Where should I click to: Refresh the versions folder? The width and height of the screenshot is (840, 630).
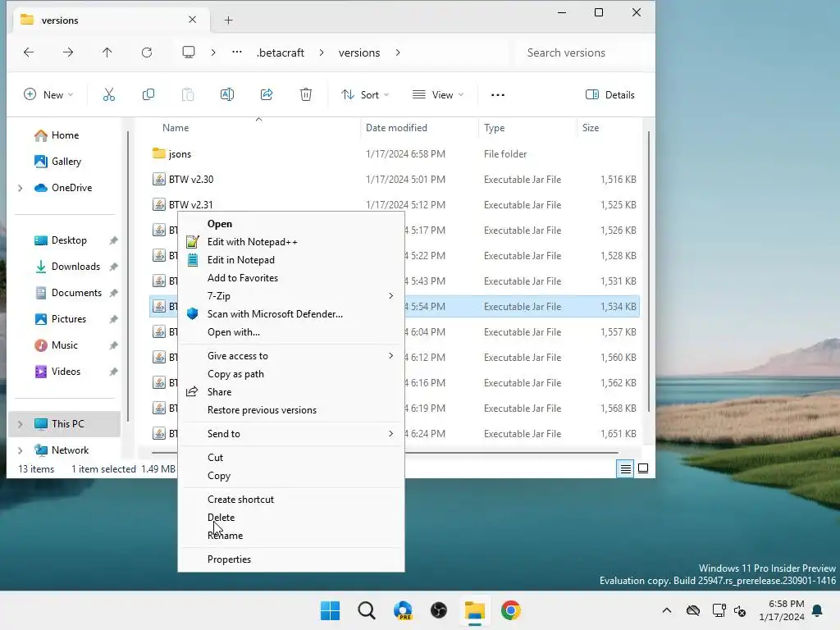[x=147, y=52]
